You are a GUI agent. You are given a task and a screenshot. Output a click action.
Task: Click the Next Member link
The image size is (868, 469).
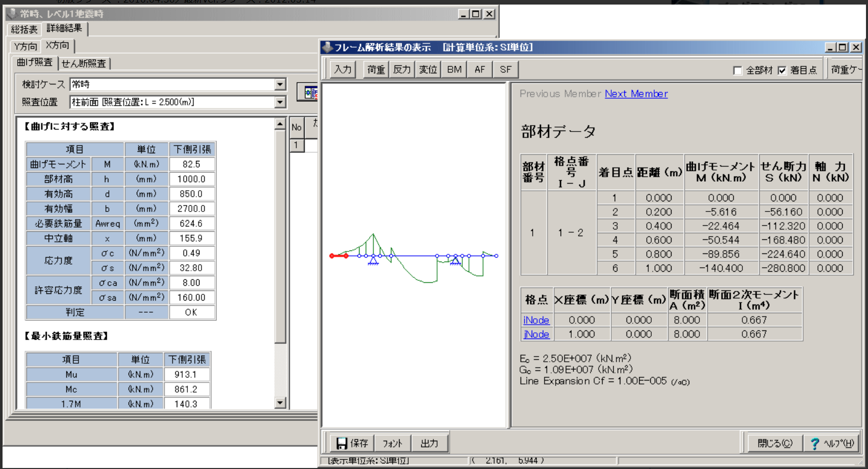click(636, 94)
